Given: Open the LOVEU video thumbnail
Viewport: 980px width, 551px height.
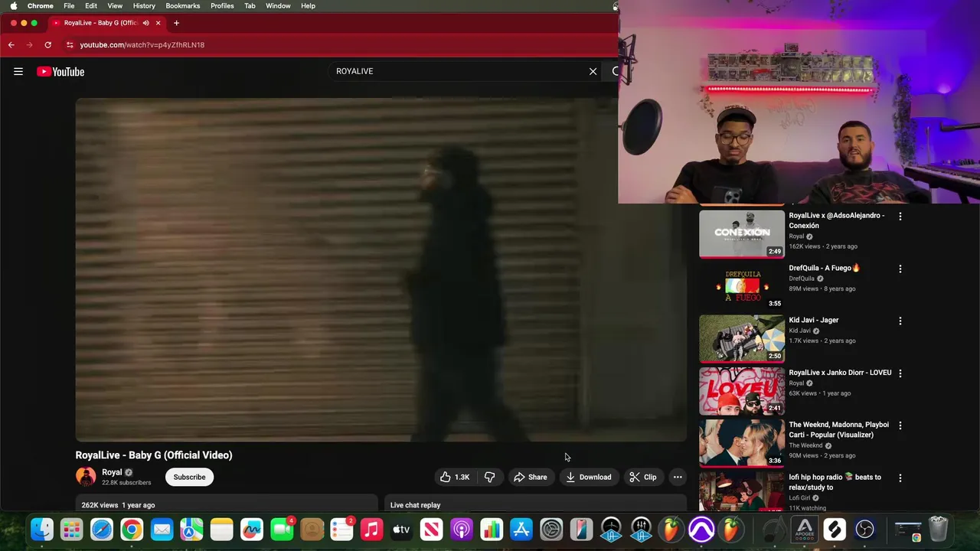Looking at the screenshot, I should tap(742, 390).
